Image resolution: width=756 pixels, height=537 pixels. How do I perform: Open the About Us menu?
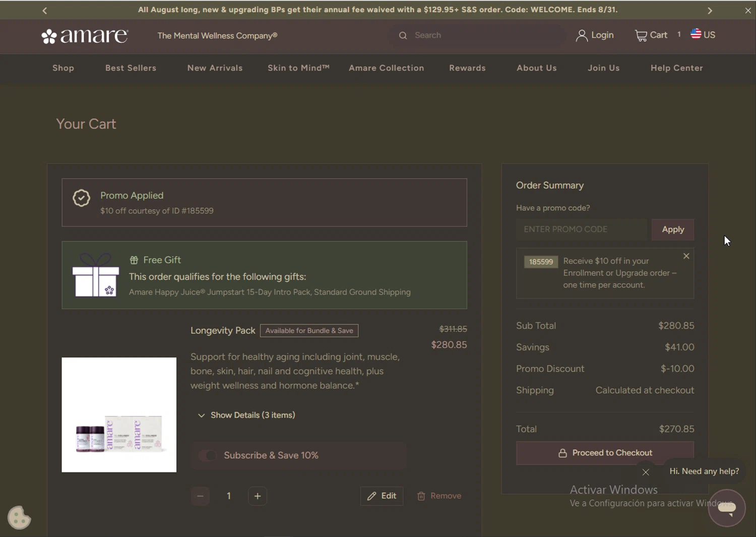tap(537, 68)
